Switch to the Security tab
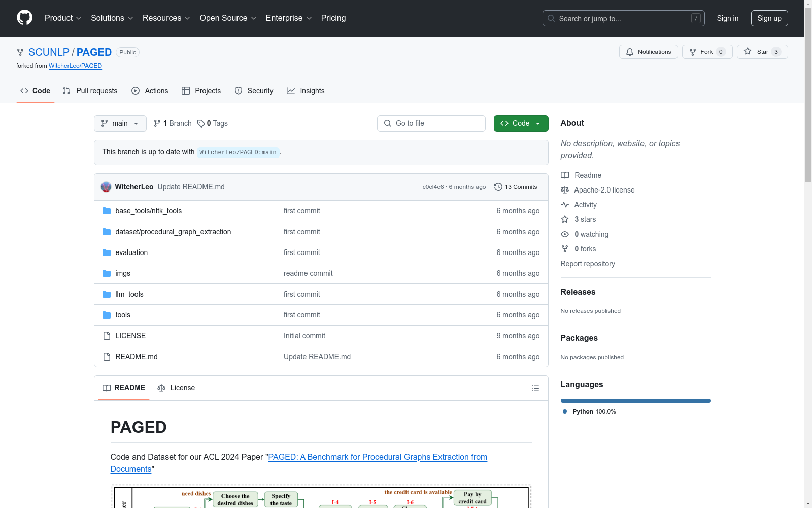The height and width of the screenshot is (508, 812). (254, 91)
